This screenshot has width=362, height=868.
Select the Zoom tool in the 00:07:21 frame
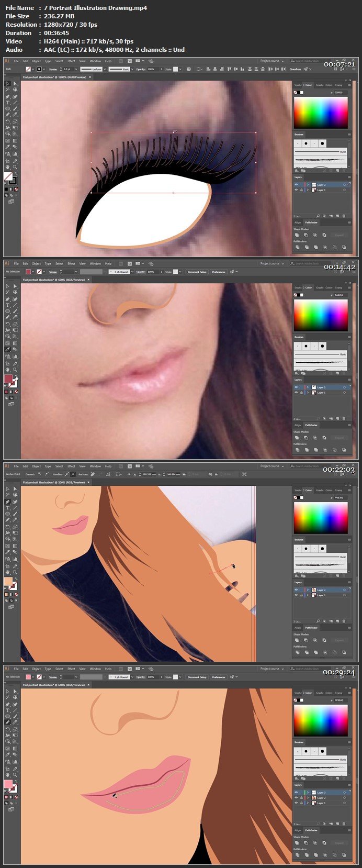pyautogui.click(x=15, y=167)
